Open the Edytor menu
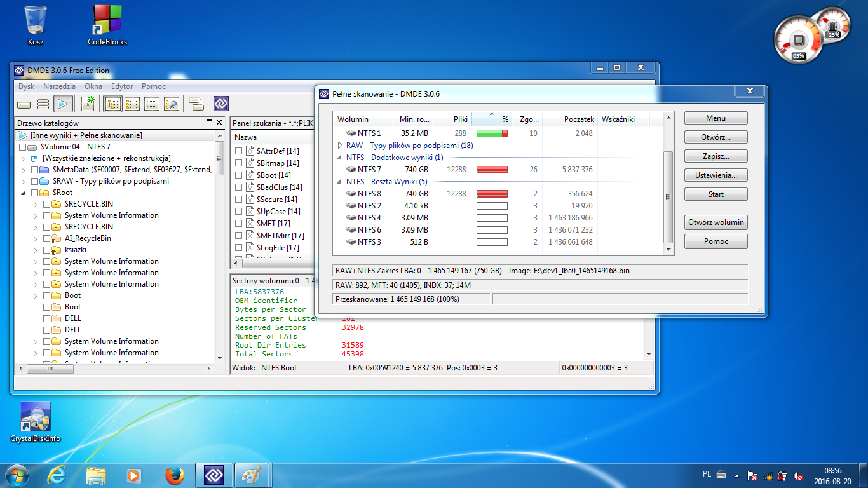Screen dimensions: 868x488 pos(122,86)
